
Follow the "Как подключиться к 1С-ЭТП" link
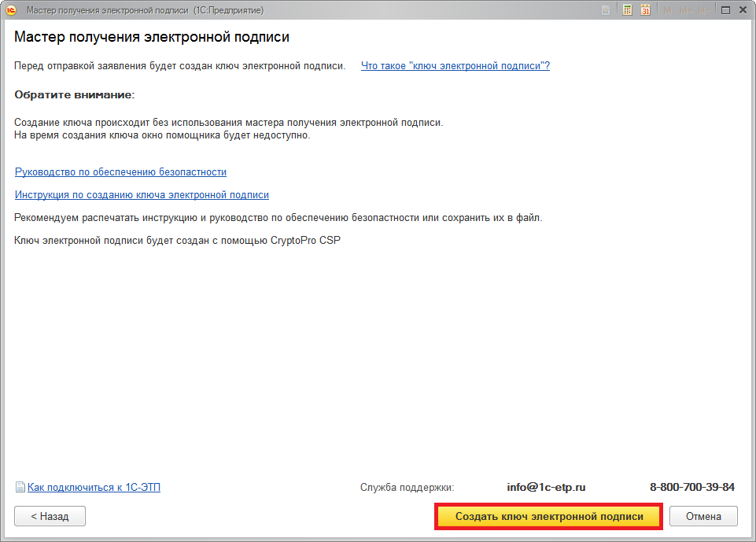(94, 488)
